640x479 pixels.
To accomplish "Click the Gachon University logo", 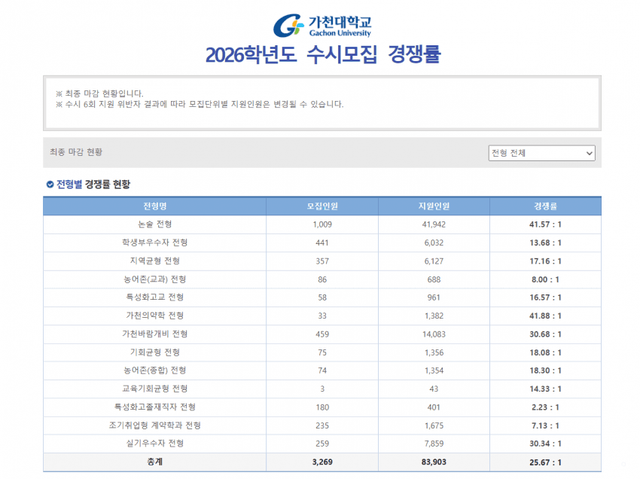I will click(321, 24).
